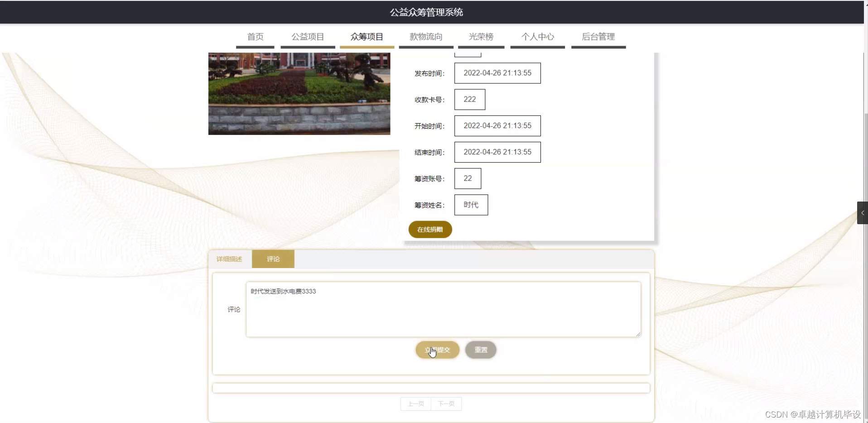
Task: Open the 个人中心 personal center
Action: 537,37
